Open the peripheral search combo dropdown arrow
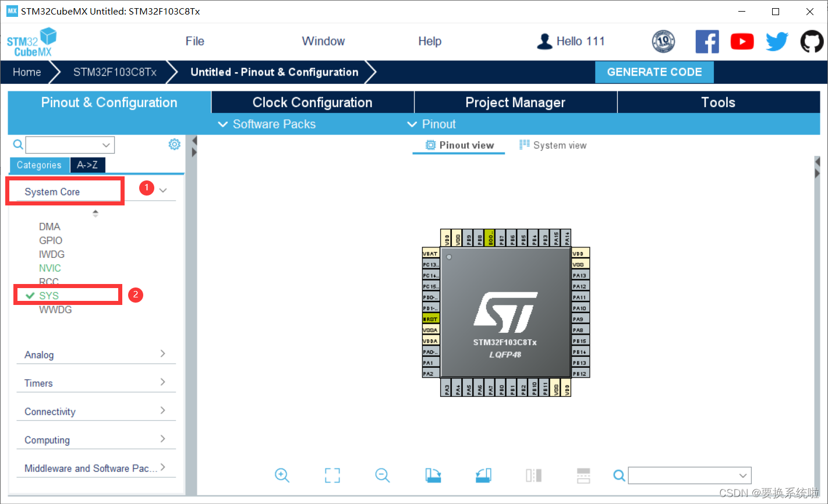The height and width of the screenshot is (504, 828). click(106, 145)
